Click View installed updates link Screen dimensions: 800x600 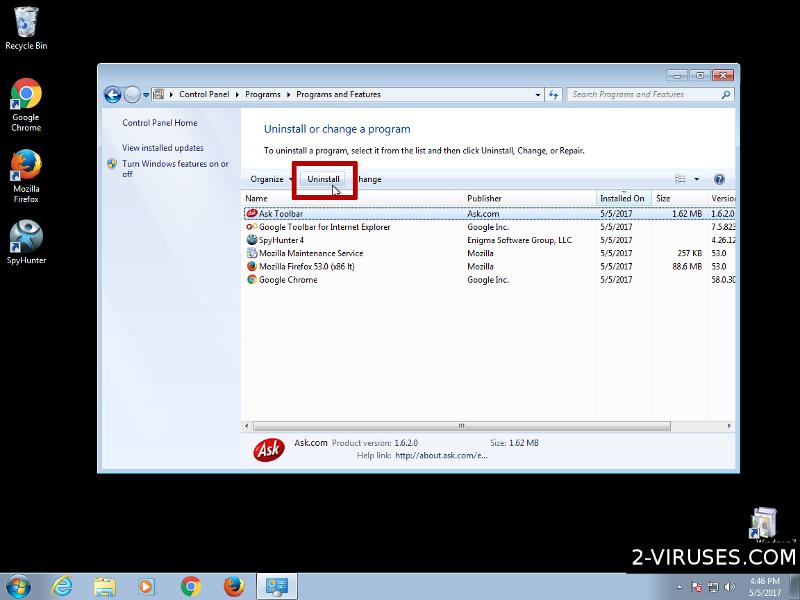(162, 148)
